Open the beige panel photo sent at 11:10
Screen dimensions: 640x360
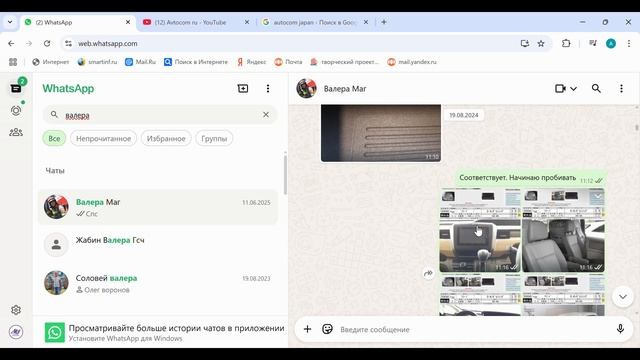pos(381,133)
